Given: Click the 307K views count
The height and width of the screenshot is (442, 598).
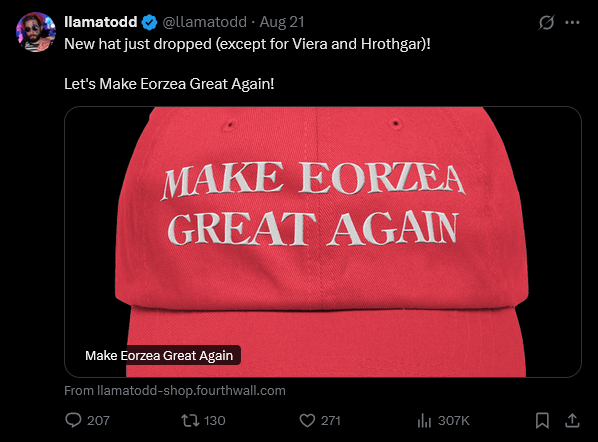Looking at the screenshot, I should [453, 420].
